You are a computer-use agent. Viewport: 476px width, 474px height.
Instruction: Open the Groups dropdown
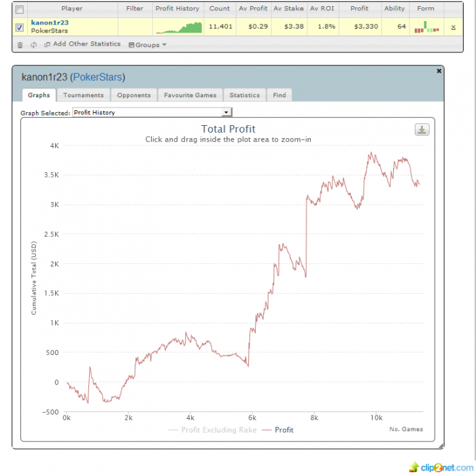[148, 45]
